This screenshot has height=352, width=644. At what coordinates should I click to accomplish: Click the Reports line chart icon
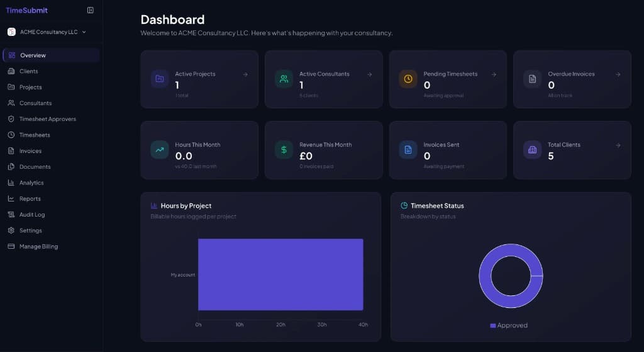[x=11, y=198]
